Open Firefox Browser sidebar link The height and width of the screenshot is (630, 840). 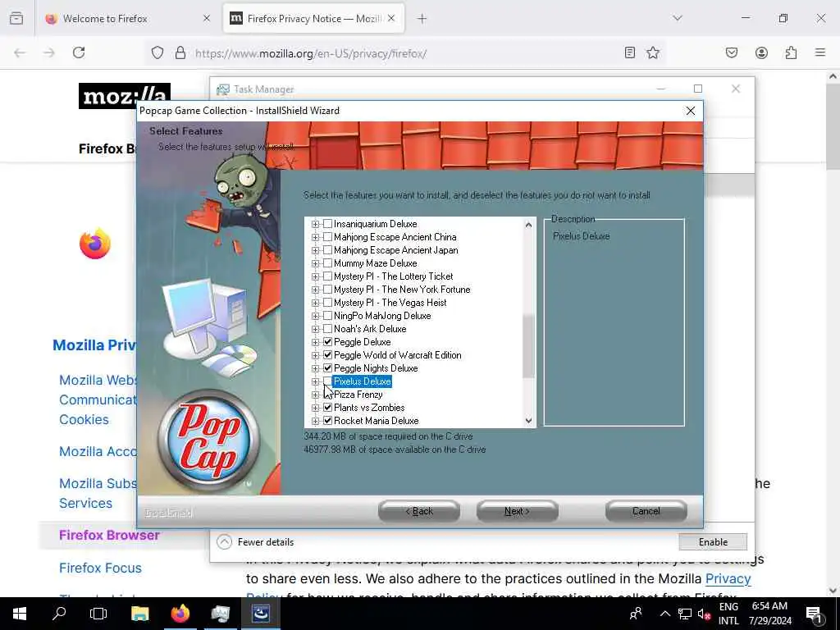click(x=109, y=535)
